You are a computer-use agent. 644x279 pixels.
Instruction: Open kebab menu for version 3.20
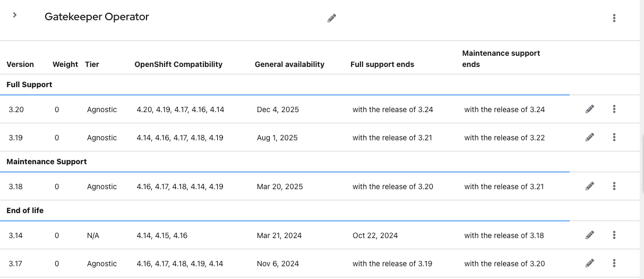(614, 109)
